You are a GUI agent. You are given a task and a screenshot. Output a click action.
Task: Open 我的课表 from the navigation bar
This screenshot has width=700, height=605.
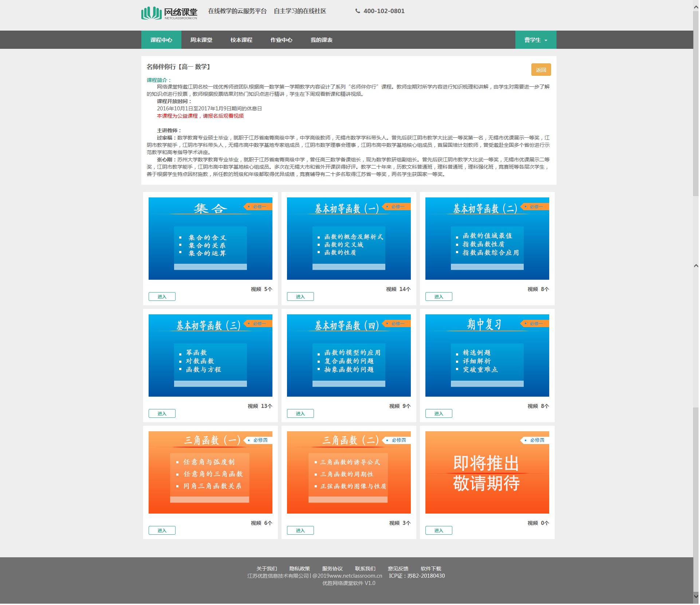[321, 40]
